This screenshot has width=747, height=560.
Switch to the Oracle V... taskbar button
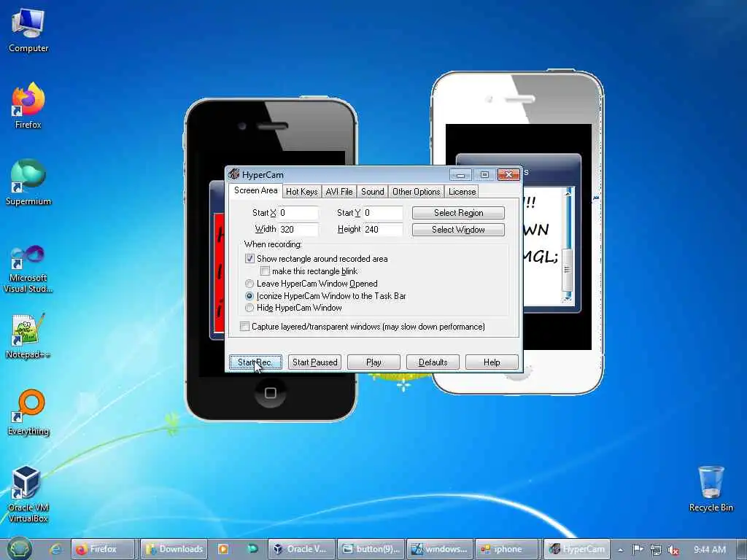(x=301, y=549)
